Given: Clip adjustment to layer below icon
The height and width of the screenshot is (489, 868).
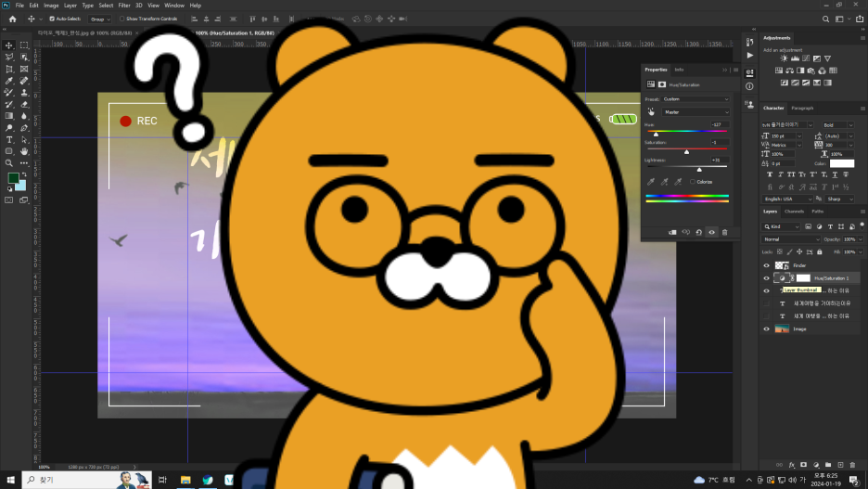Looking at the screenshot, I should coord(672,233).
